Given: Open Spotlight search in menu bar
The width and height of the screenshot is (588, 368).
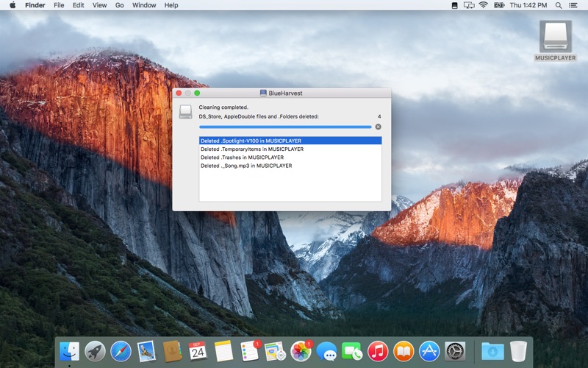Looking at the screenshot, I should [x=559, y=5].
